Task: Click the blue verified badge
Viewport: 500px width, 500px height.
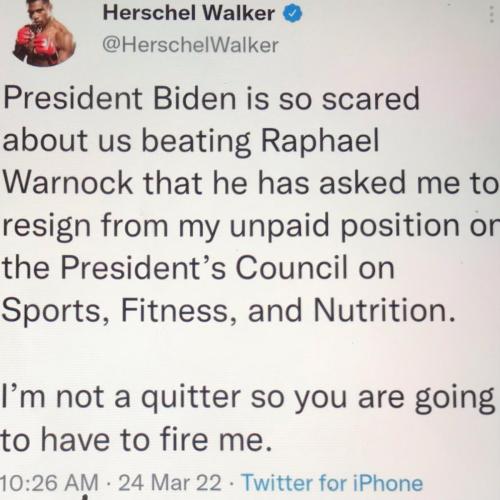Action: click(x=293, y=15)
